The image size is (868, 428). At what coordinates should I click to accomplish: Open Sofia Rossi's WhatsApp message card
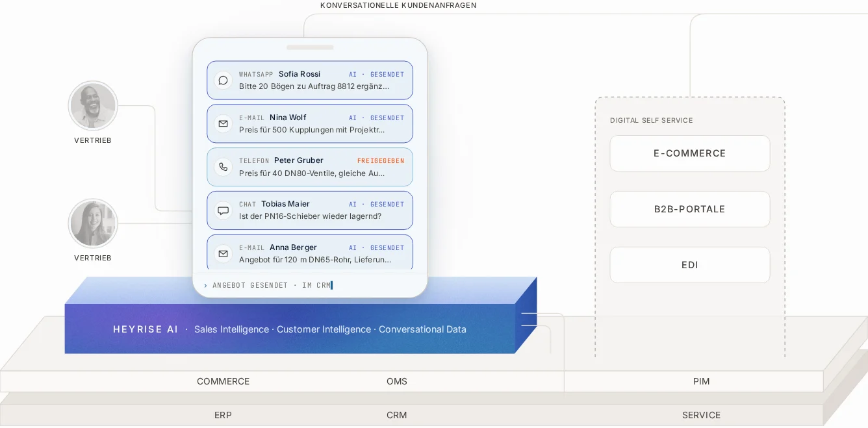pyautogui.click(x=310, y=81)
